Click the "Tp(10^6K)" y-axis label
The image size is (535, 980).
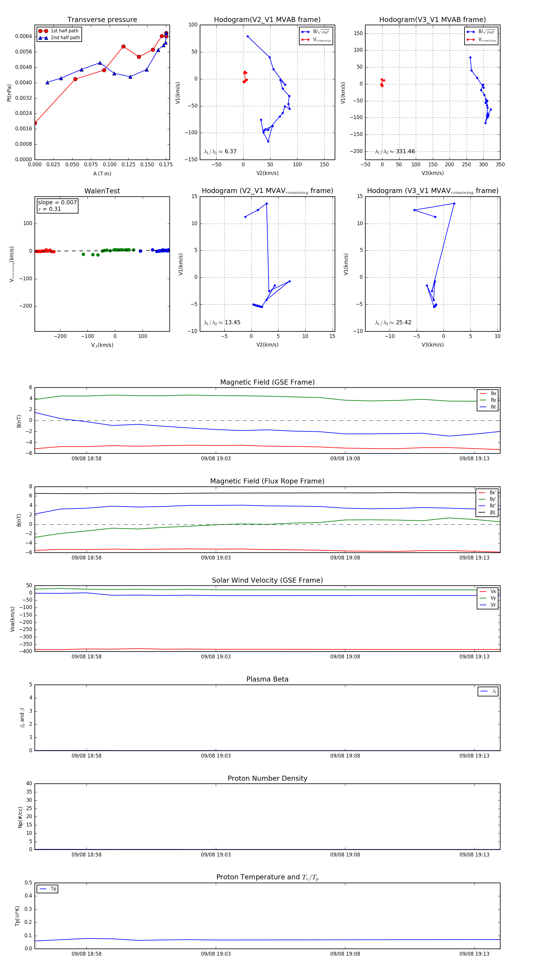pyautogui.click(x=17, y=916)
